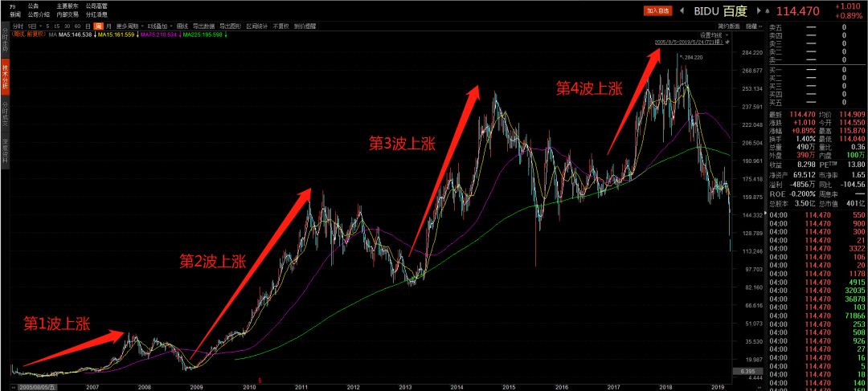Screen dimensions: 868x391
Task: Open the 公告 announcements section
Action: tap(33, 6)
